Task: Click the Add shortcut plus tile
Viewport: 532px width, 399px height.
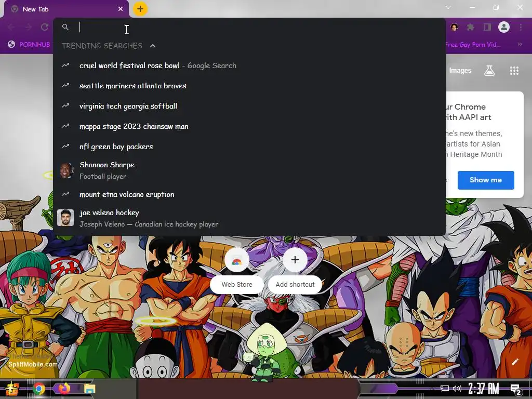Action: point(295,270)
